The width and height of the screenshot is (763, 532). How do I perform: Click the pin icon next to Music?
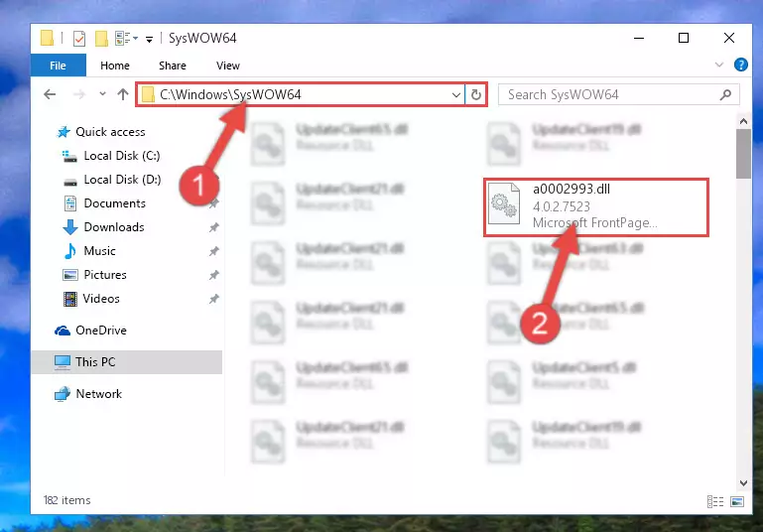[213, 251]
